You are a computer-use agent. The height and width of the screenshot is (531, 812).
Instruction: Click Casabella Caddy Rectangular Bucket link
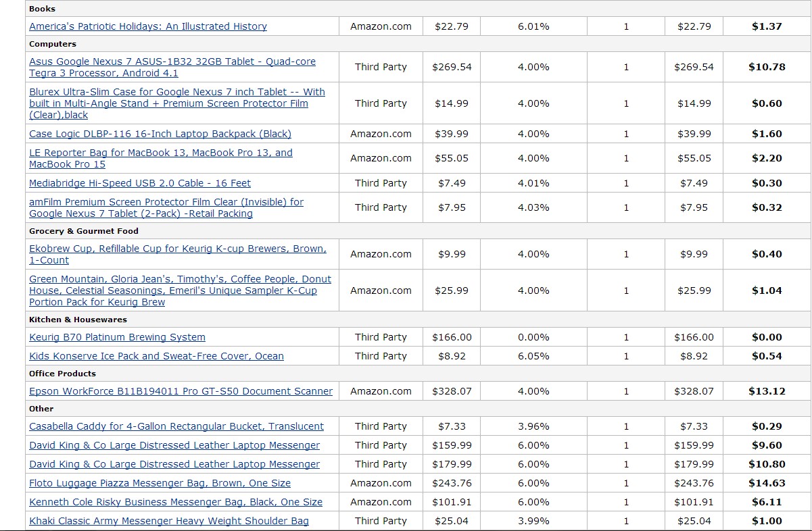176,426
